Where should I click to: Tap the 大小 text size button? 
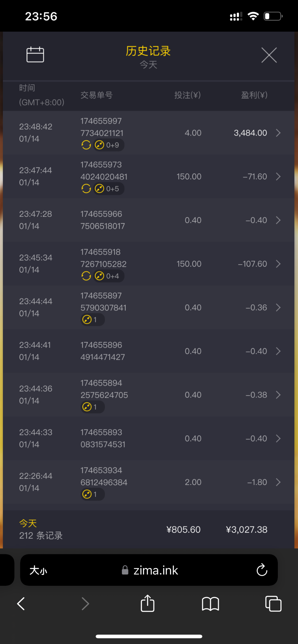[38, 570]
